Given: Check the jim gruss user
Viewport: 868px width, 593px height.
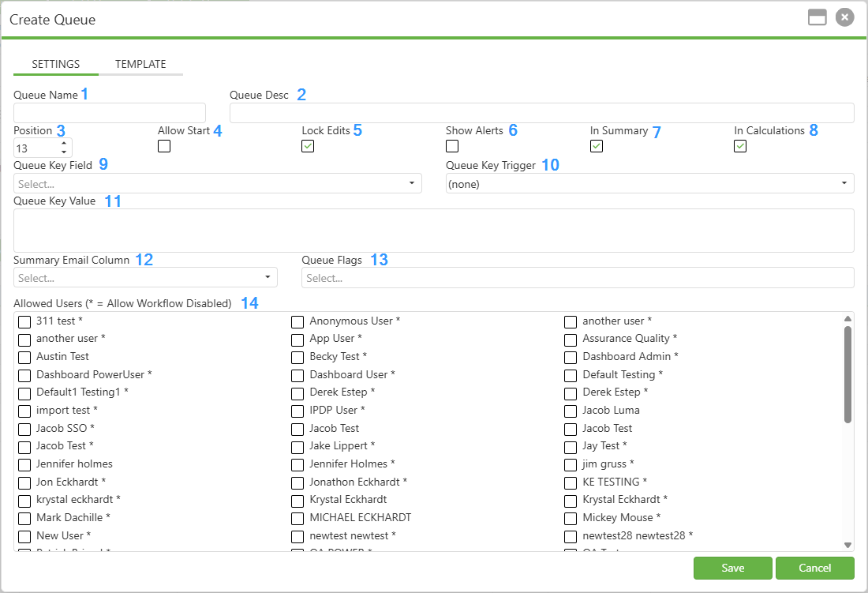Looking at the screenshot, I should (x=571, y=464).
